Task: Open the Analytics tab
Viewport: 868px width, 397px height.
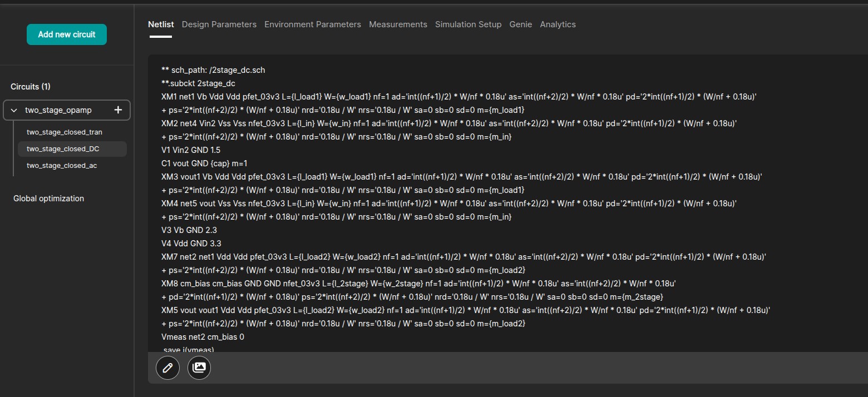Action: point(558,24)
